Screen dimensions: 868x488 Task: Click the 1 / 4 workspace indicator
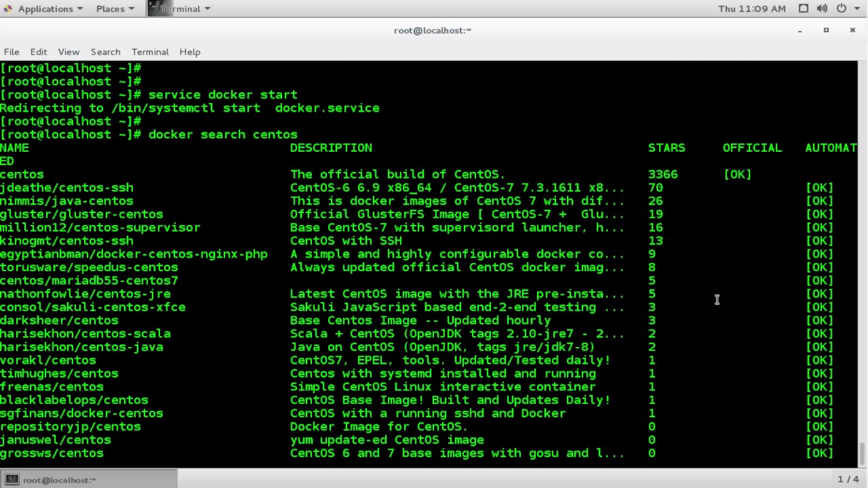pyautogui.click(x=848, y=479)
